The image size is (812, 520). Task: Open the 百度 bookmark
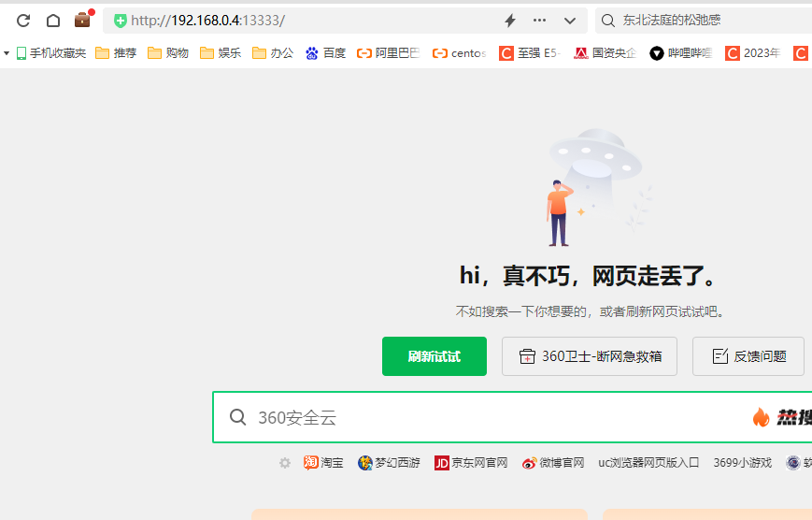click(325, 53)
